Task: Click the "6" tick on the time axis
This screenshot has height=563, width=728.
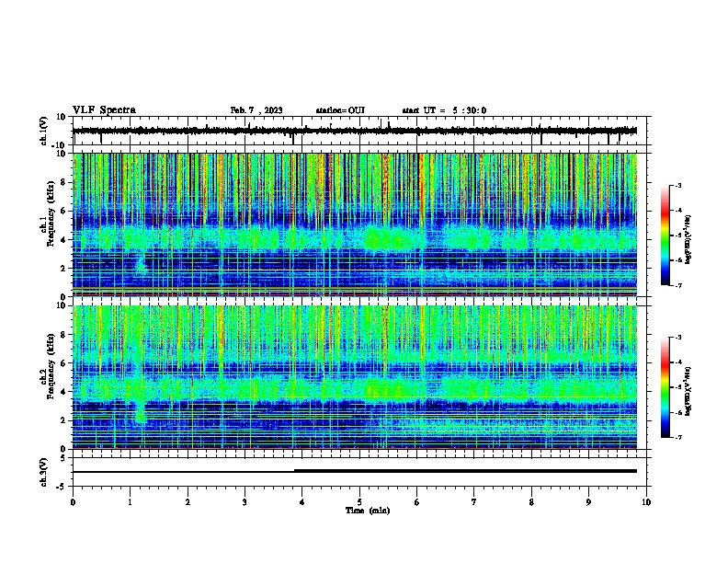Action: pyautogui.click(x=416, y=502)
